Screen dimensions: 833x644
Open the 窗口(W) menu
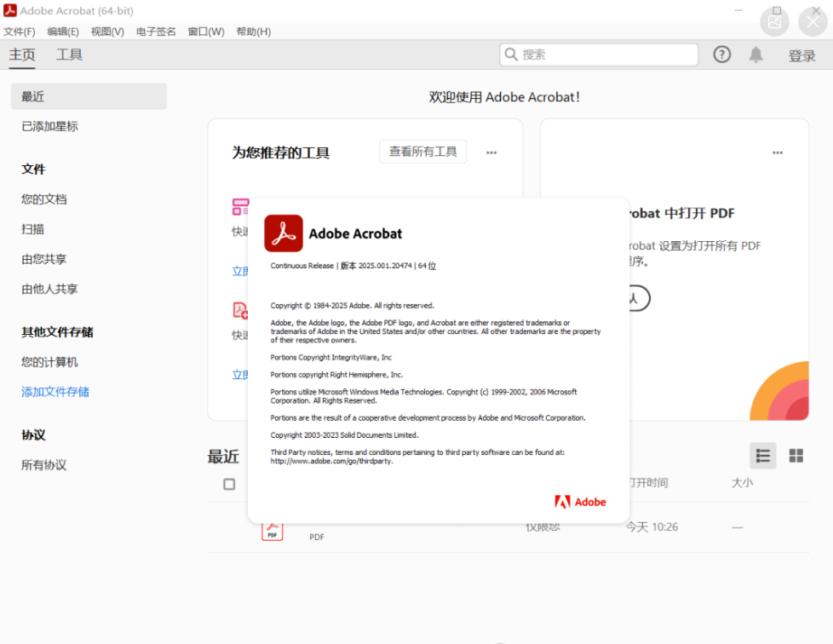(x=206, y=32)
